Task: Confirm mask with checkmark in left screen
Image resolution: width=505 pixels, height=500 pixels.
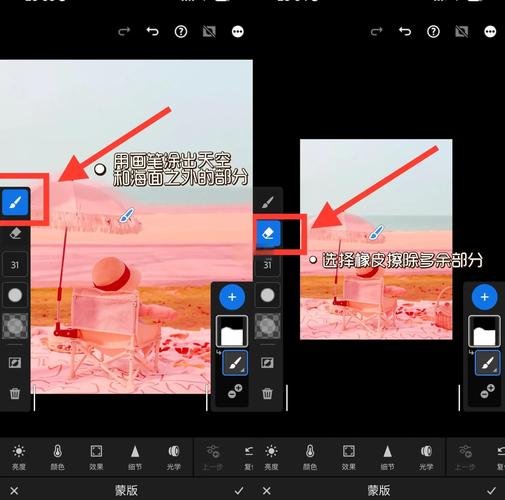Action: [239, 490]
